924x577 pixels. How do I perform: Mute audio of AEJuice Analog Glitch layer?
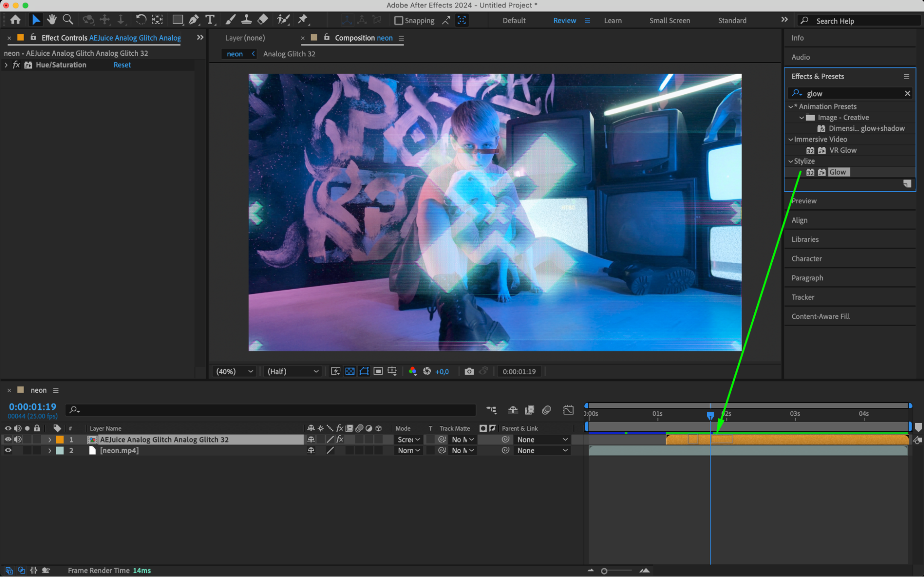tap(18, 439)
